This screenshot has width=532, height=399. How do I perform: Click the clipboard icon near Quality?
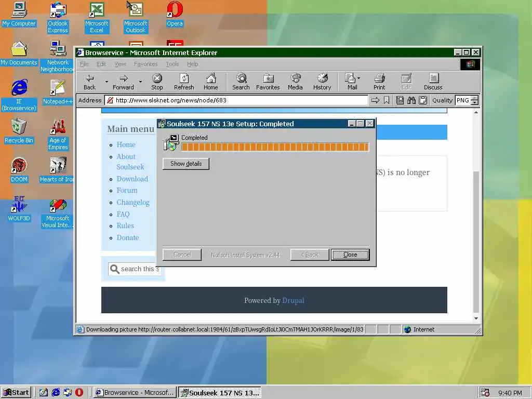pyautogui.click(x=423, y=100)
